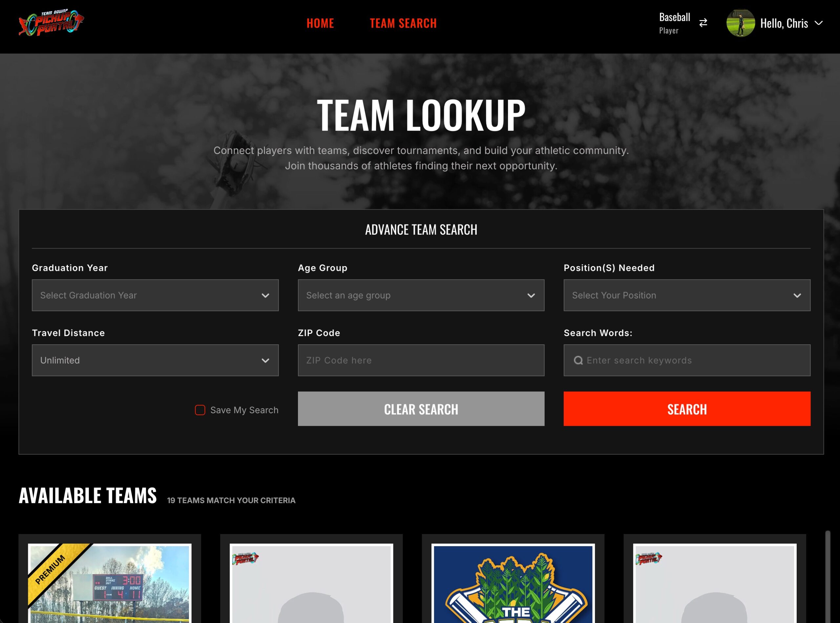Click Pickup Portal logo on second team card
The image size is (840, 623).
[245, 559]
